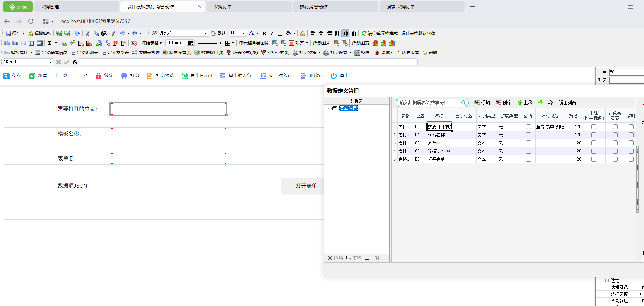Open a new tab with the plus button

click(473, 7)
